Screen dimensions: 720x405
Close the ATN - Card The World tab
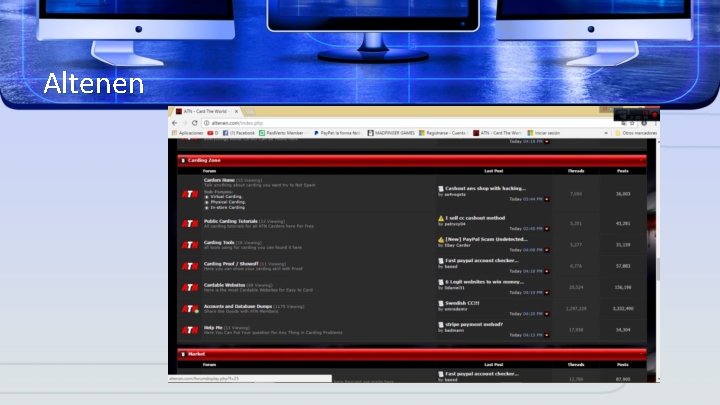[x=236, y=112]
